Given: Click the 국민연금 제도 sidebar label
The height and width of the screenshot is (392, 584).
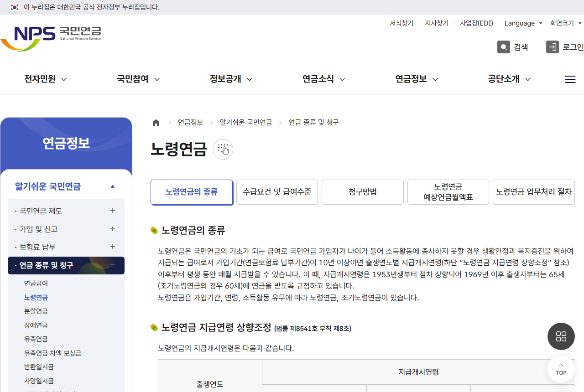Looking at the screenshot, I should coord(41,211).
